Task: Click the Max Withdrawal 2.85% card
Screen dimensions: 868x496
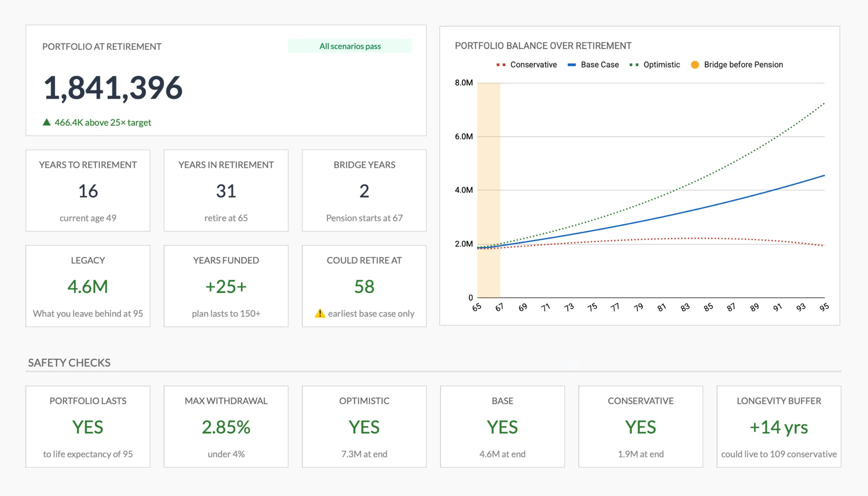Action: (225, 427)
